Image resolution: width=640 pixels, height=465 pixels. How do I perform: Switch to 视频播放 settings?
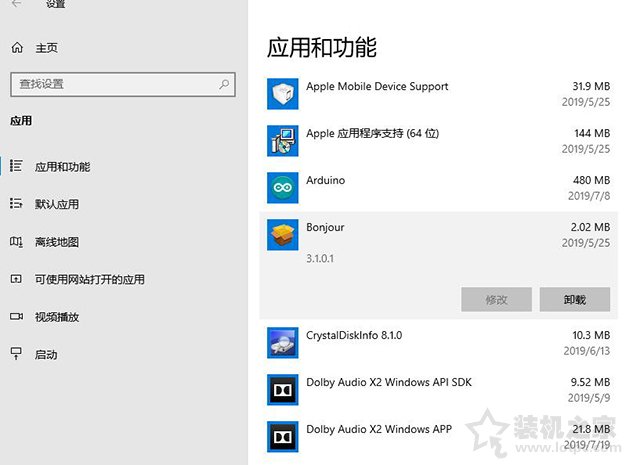[57, 317]
